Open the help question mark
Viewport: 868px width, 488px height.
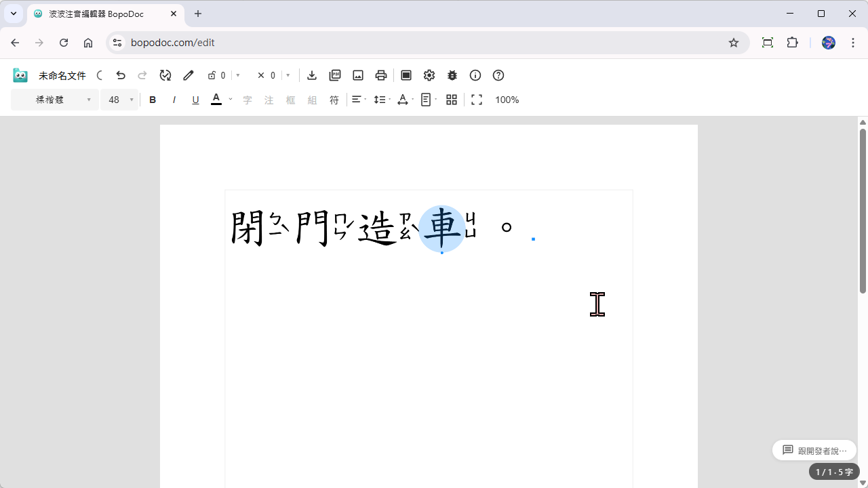tap(498, 75)
